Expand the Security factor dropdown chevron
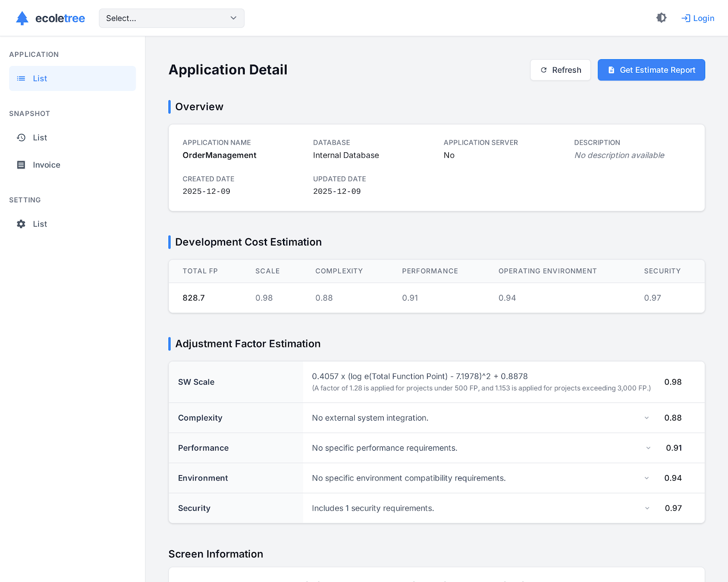Viewport: 728px width, 582px height. click(647, 508)
